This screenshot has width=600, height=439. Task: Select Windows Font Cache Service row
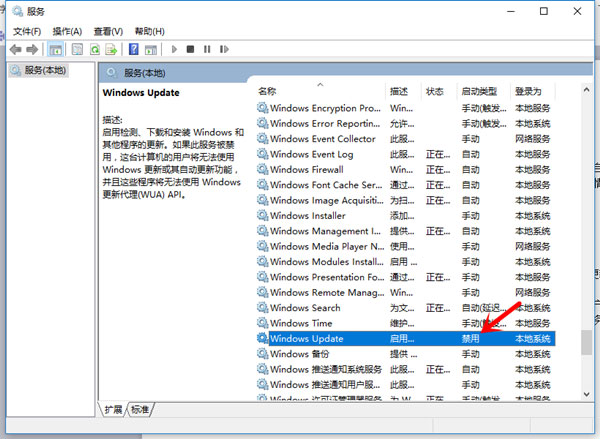(x=406, y=185)
